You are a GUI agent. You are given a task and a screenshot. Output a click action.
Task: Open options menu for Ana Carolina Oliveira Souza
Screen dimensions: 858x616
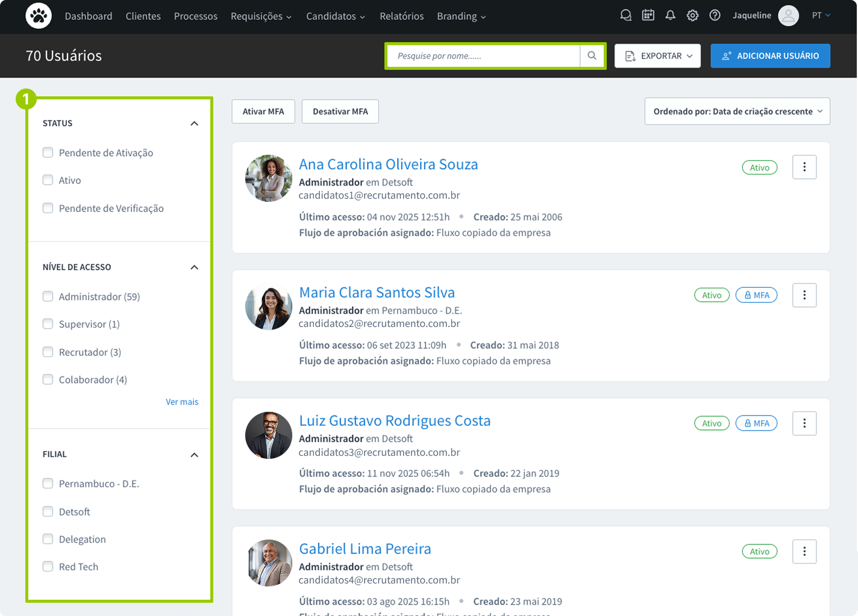[x=804, y=167]
